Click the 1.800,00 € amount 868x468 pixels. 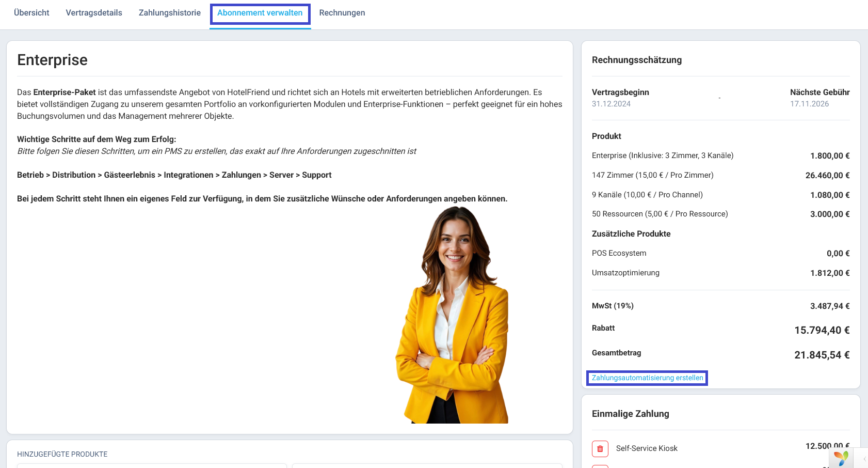830,156
